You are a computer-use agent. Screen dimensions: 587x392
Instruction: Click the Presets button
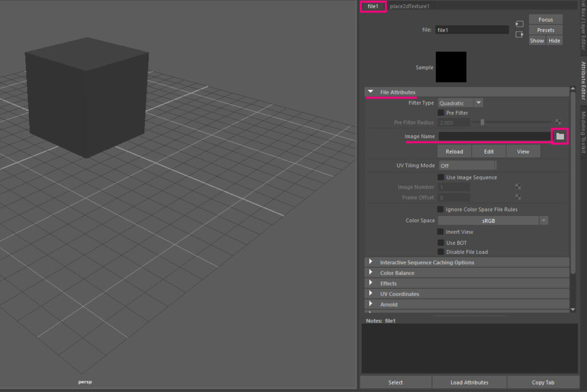click(x=546, y=30)
